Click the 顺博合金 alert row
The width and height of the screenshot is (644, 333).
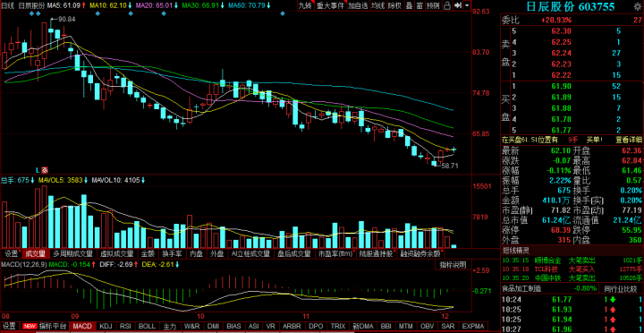(x=572, y=260)
